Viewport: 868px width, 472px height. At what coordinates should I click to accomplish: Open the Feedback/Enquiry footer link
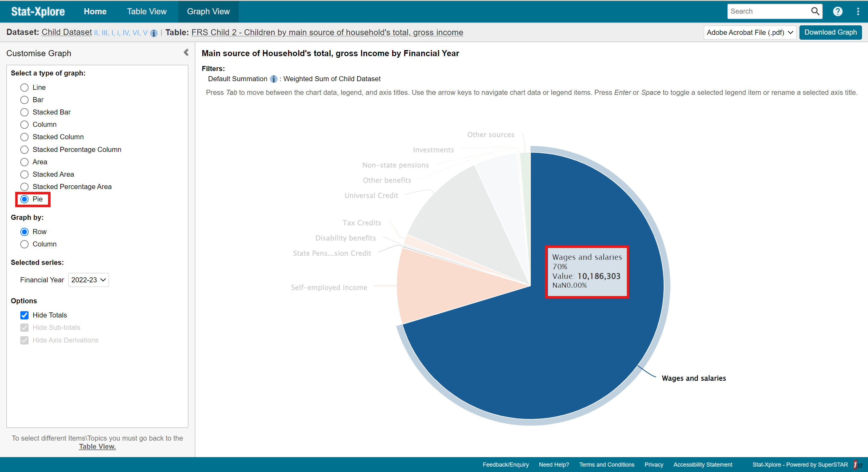pyautogui.click(x=505, y=465)
